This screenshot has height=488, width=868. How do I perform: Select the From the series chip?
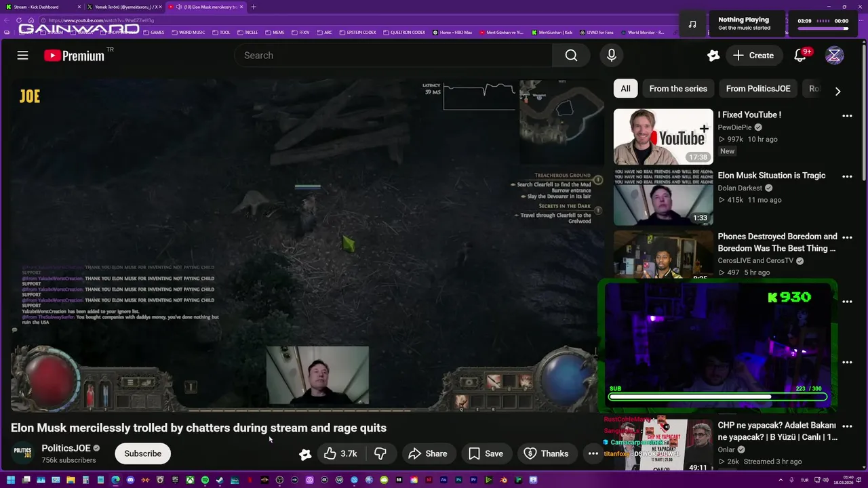pyautogui.click(x=678, y=89)
